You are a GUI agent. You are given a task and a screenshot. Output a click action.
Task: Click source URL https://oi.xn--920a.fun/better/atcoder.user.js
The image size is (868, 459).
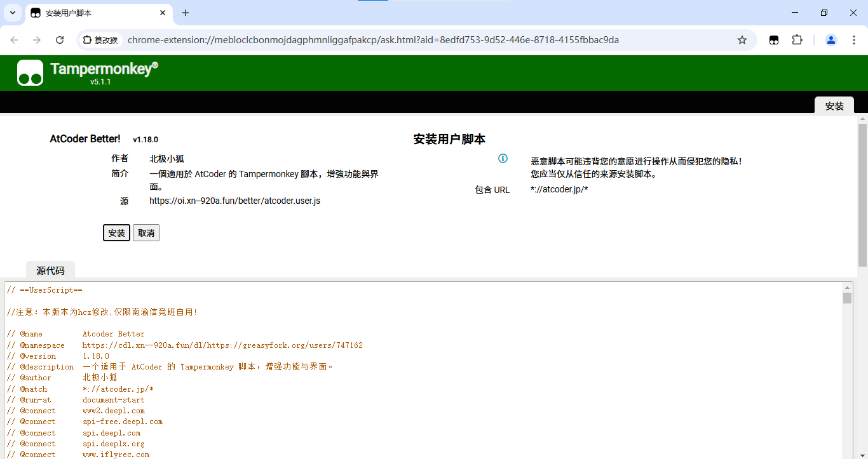(x=234, y=201)
